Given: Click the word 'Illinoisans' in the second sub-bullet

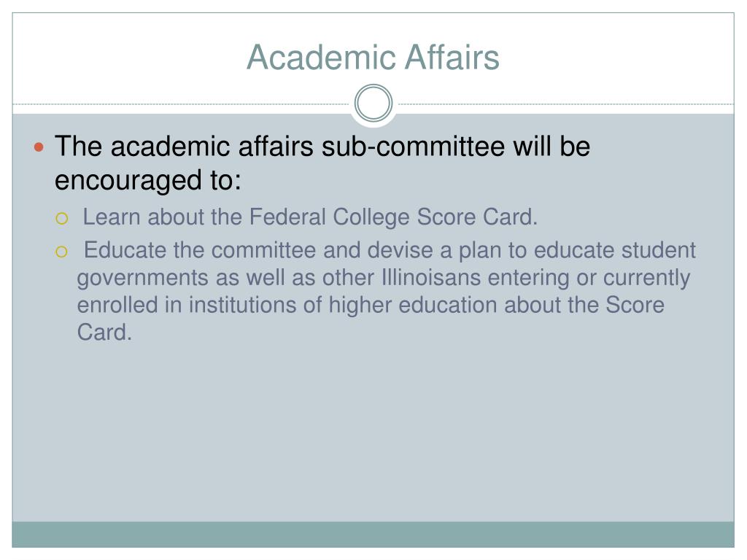Looking at the screenshot, I should click(430, 277).
